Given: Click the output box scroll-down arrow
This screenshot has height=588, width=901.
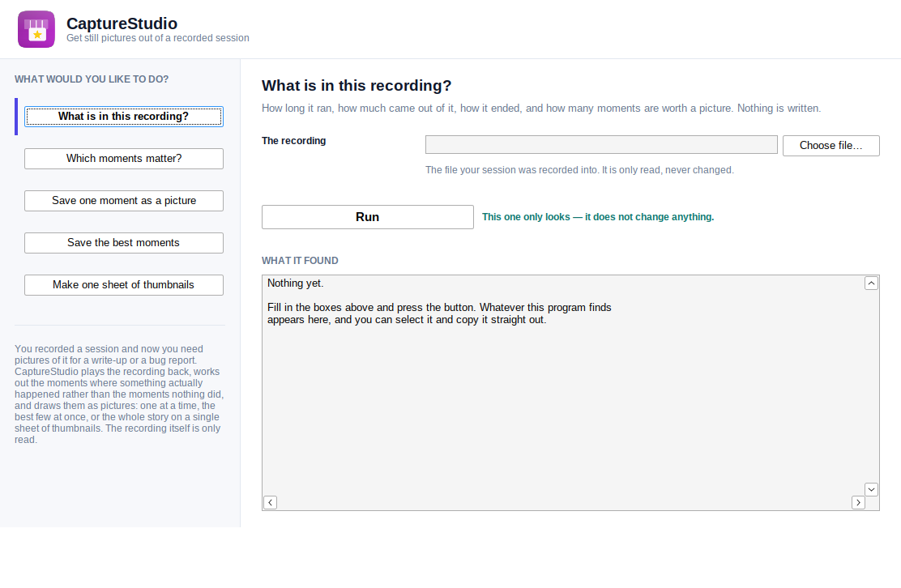Looking at the screenshot, I should click(871, 489).
